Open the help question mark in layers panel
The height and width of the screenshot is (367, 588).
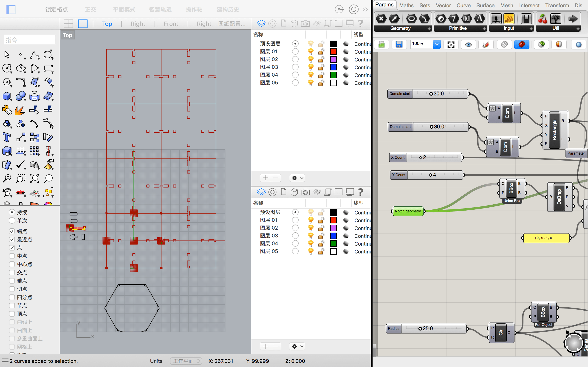point(361,24)
